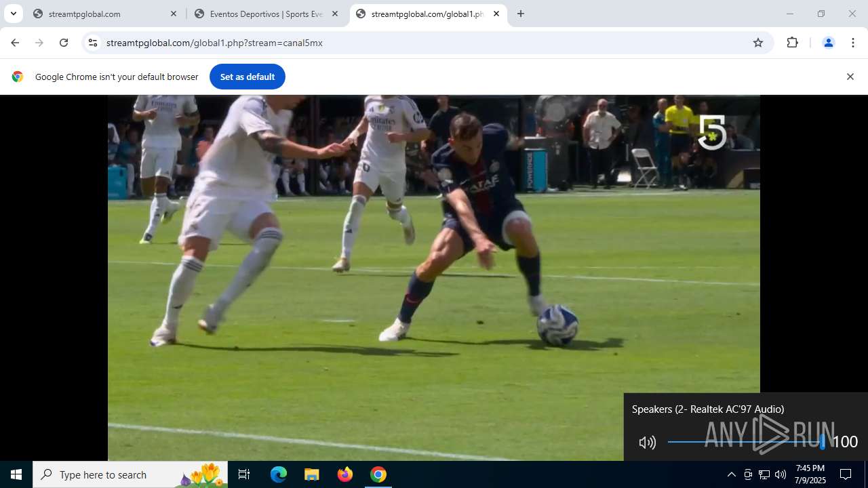Open the tab search dropdown arrow
The height and width of the screenshot is (488, 868).
pos(13,14)
